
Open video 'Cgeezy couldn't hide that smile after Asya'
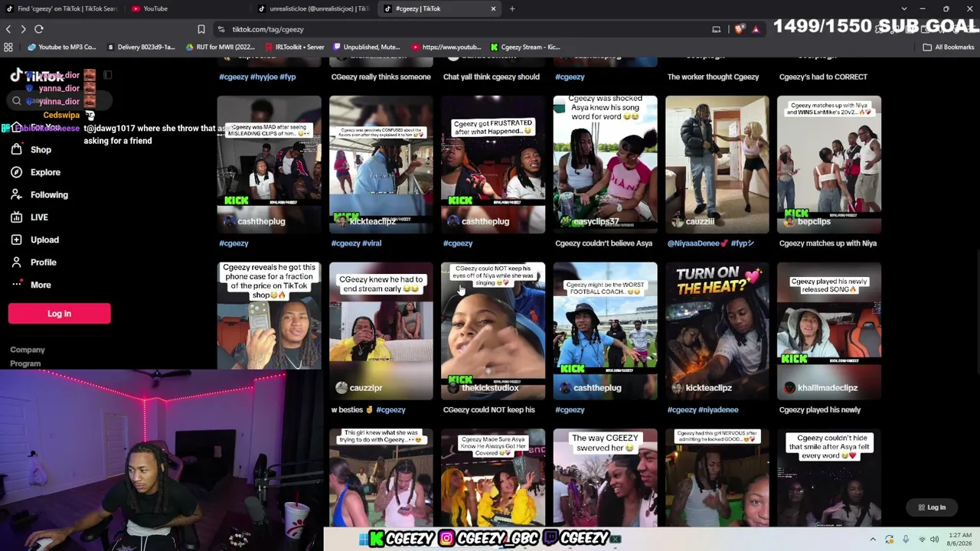(829, 478)
